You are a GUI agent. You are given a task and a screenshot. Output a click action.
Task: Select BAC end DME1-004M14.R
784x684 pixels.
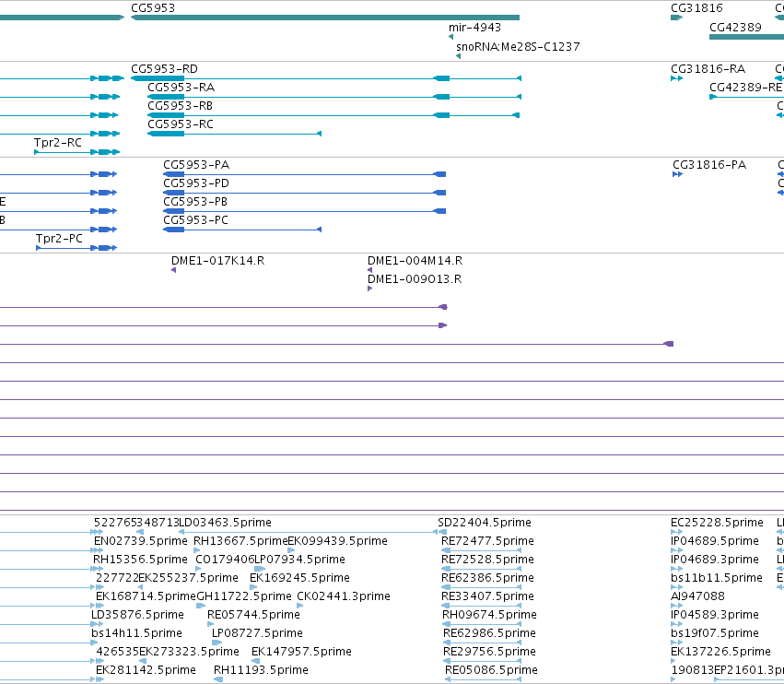(415, 261)
